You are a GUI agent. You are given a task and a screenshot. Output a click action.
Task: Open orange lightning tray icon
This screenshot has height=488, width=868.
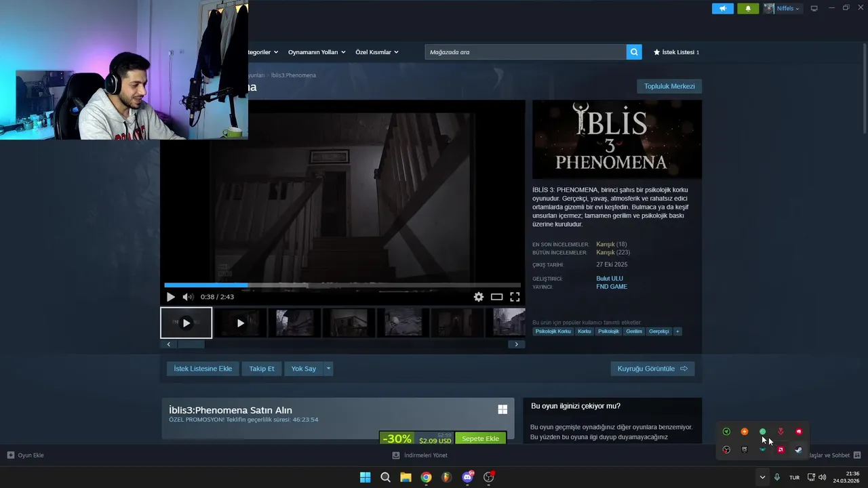(745, 432)
